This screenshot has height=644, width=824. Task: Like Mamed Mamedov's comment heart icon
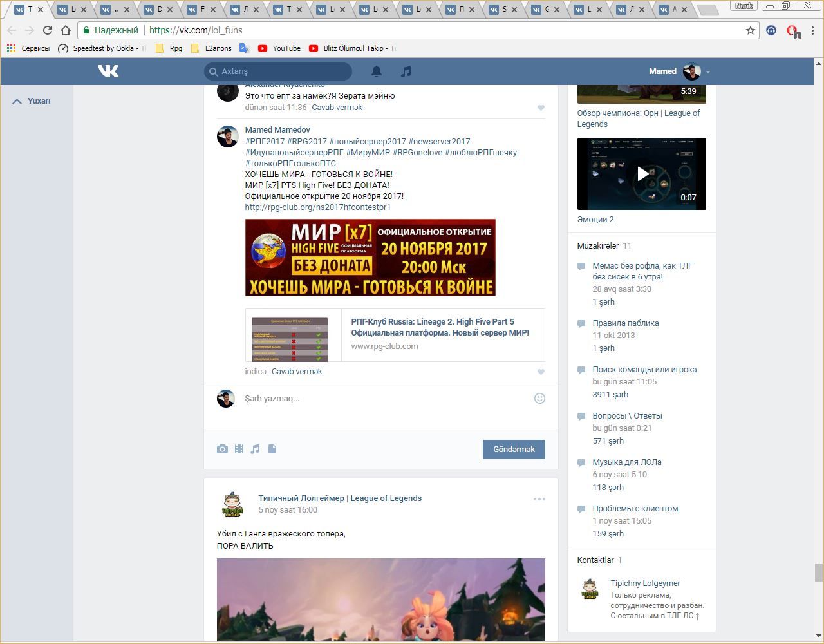tap(541, 372)
